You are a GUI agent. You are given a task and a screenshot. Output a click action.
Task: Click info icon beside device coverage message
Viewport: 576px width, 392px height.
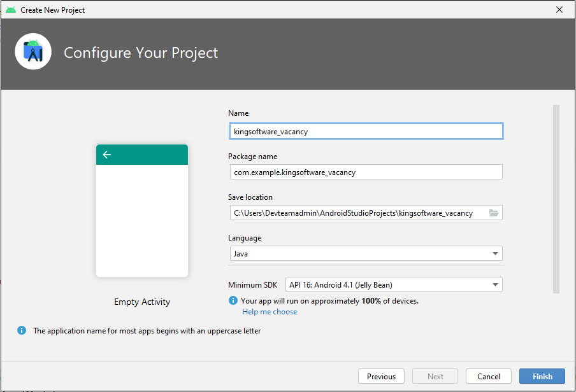tap(233, 300)
